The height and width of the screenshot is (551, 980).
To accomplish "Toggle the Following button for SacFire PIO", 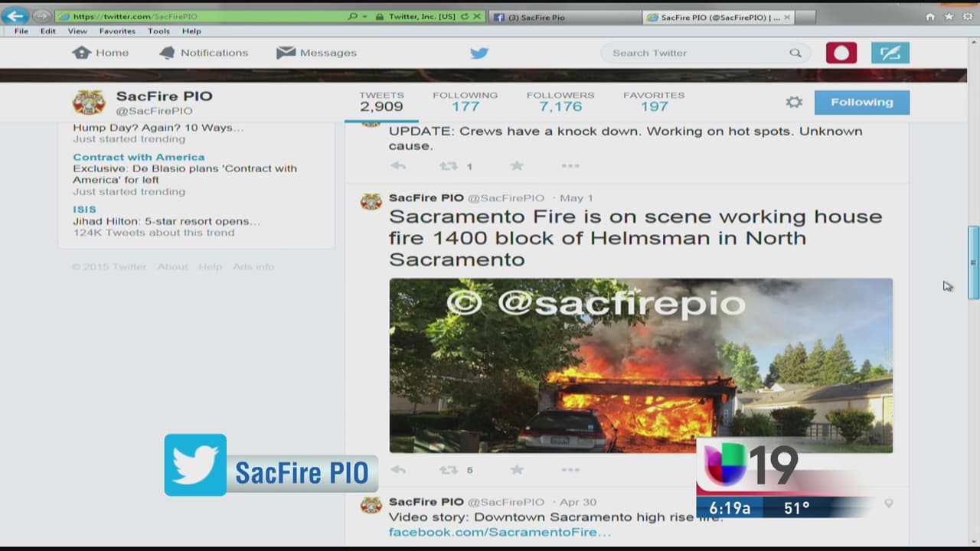I will coord(861,102).
